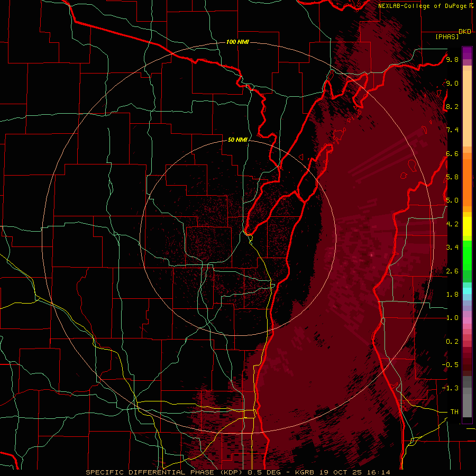476x476 pixels.
Task: Click the bright green segment of the color bar
Action: pyautogui.click(x=467, y=255)
